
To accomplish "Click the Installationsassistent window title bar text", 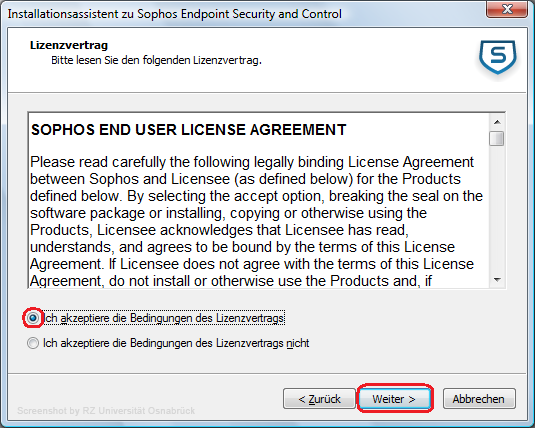I will pos(174,14).
